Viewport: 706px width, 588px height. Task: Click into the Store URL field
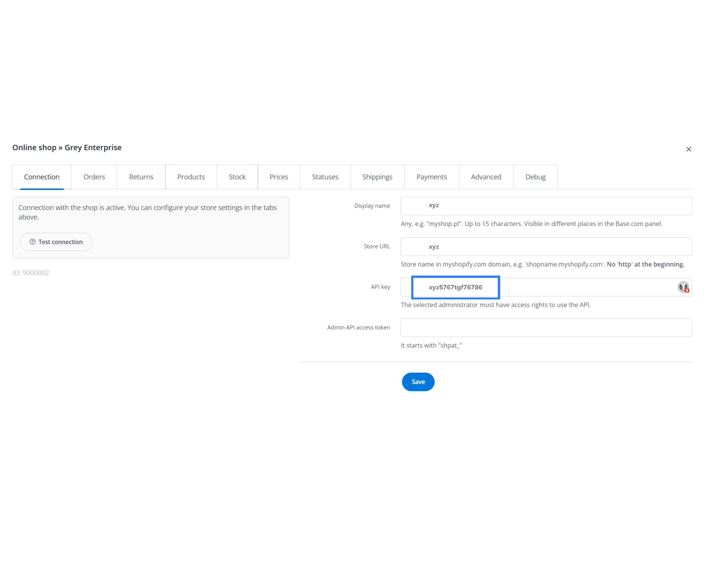coord(546,247)
